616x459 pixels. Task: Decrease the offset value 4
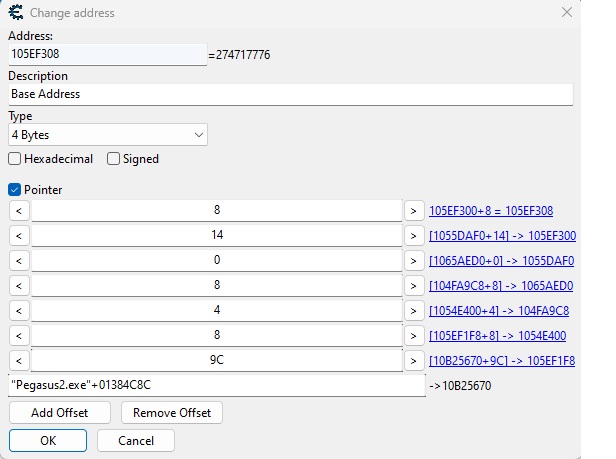19,310
